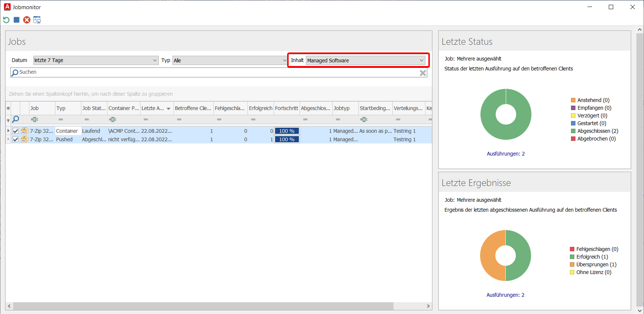Sort by the Fortschritt column header

pyautogui.click(x=286, y=108)
